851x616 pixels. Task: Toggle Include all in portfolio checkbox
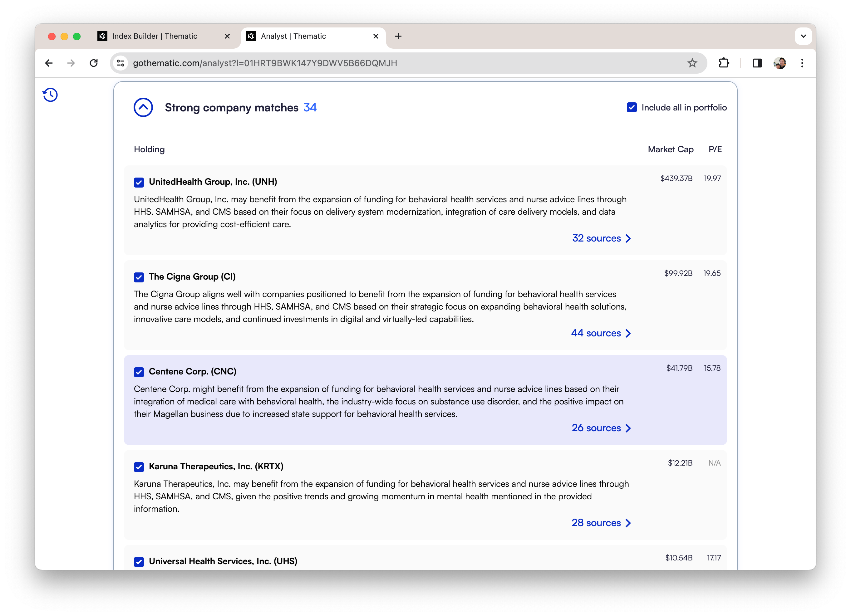(x=632, y=108)
